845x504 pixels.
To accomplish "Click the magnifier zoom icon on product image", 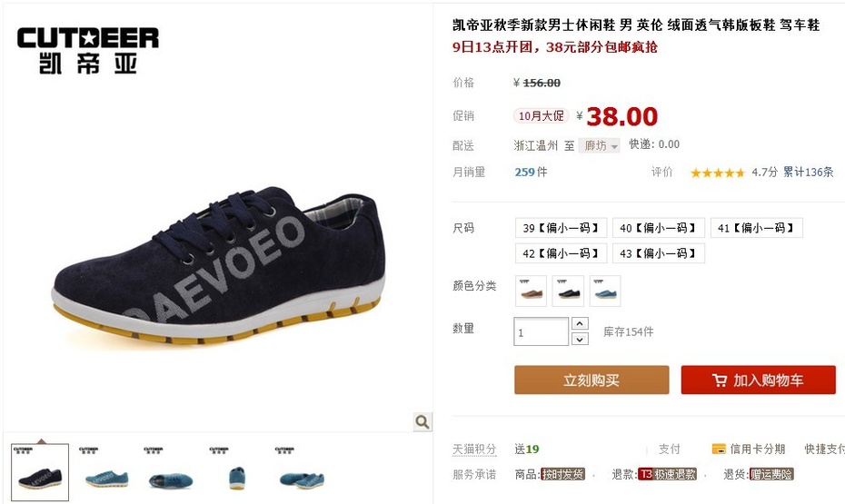I will 422,421.
